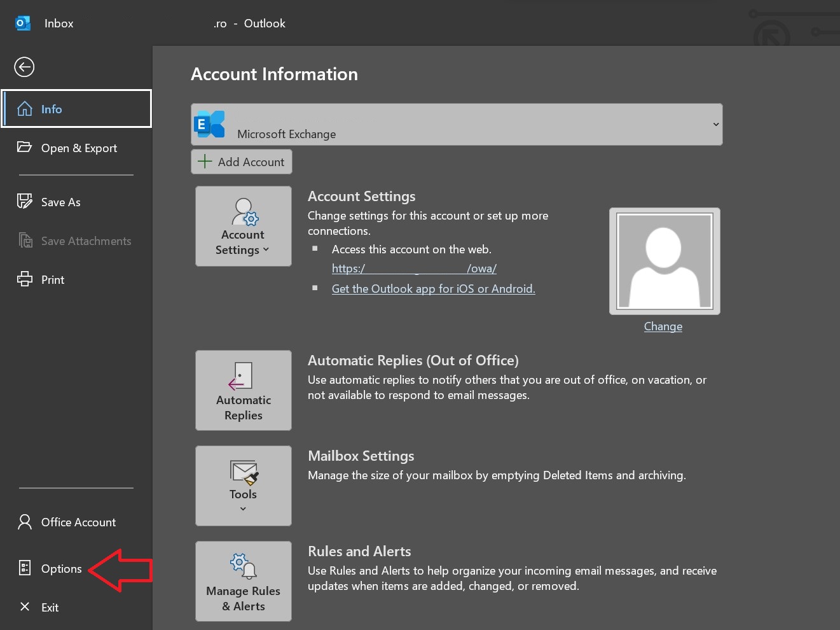Click the Microsoft Exchange account icon
840x630 pixels.
click(x=210, y=124)
